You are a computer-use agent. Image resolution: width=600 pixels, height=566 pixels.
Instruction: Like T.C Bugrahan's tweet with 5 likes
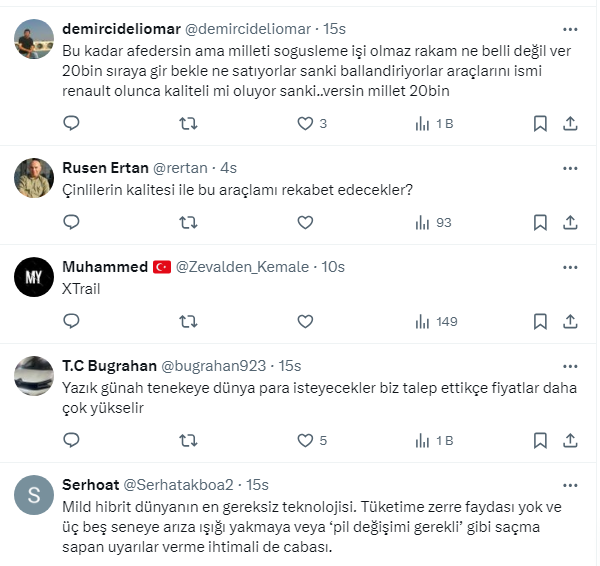pyautogui.click(x=306, y=440)
